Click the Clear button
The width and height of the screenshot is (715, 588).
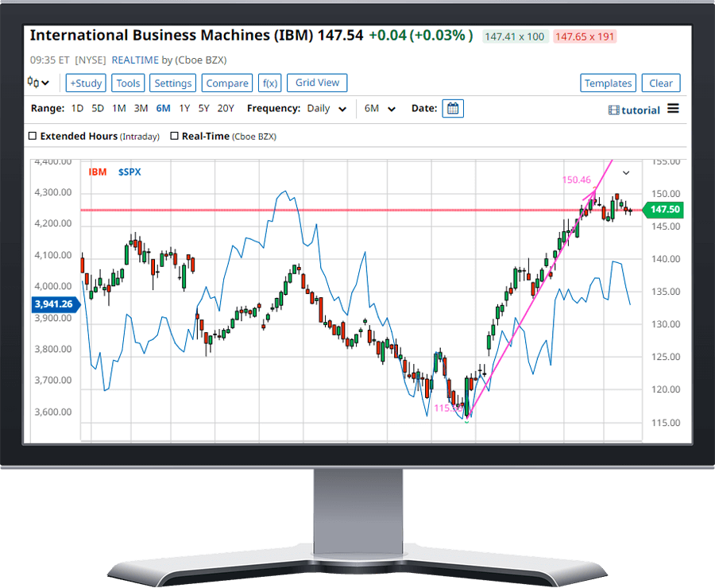click(x=661, y=83)
